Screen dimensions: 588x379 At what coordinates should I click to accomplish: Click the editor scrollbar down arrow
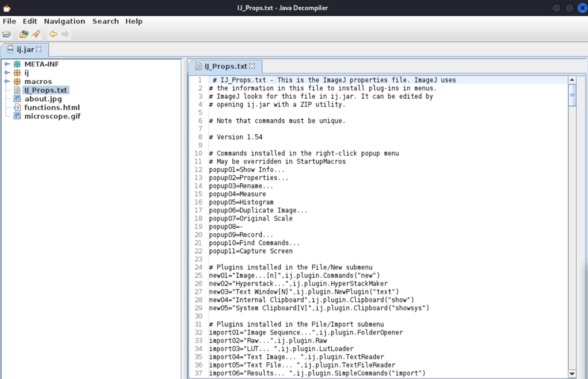tap(572, 374)
